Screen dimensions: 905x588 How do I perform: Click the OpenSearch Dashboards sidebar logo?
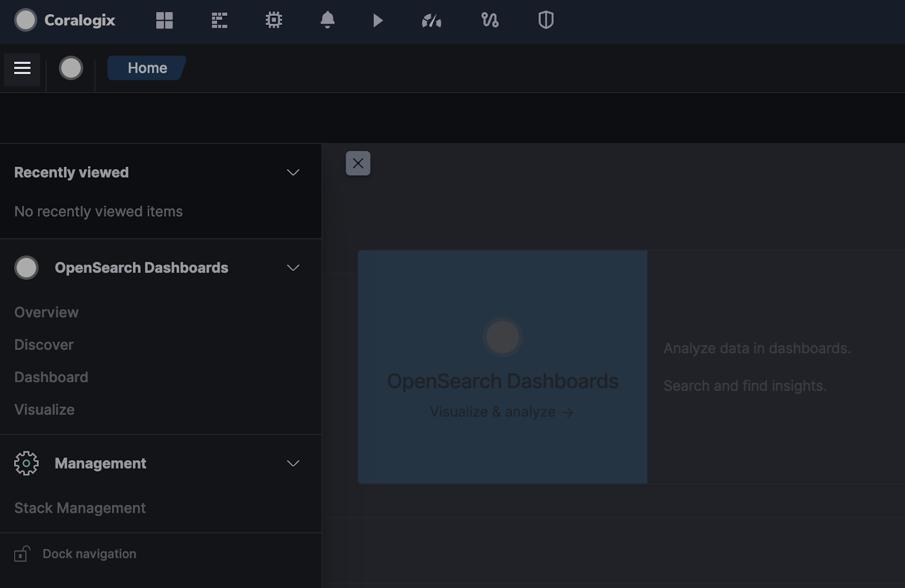tap(27, 268)
